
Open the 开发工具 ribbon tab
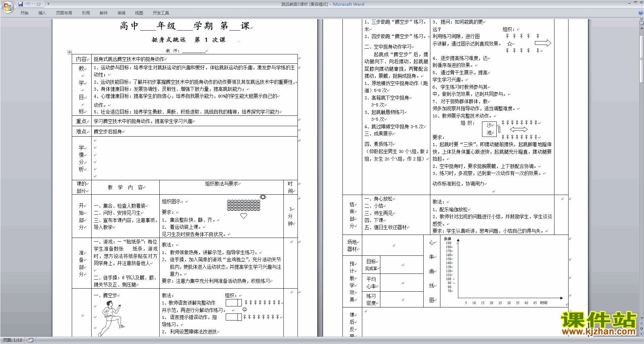pos(161,13)
